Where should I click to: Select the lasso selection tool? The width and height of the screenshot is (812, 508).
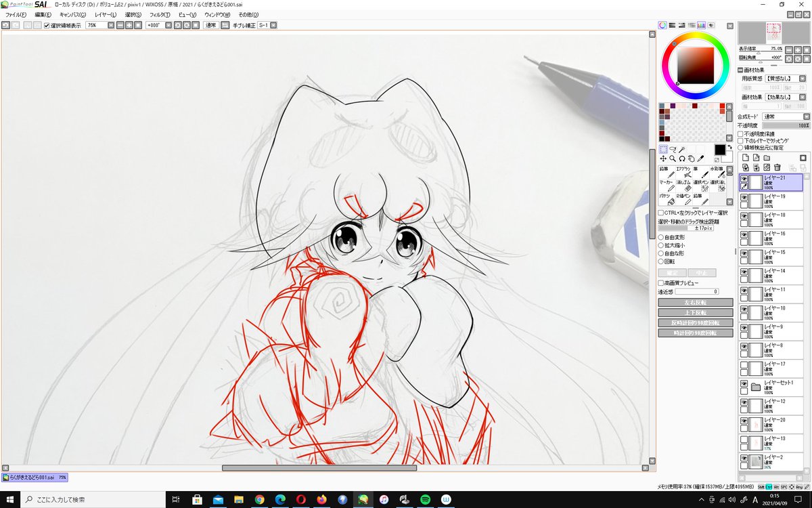(673, 149)
